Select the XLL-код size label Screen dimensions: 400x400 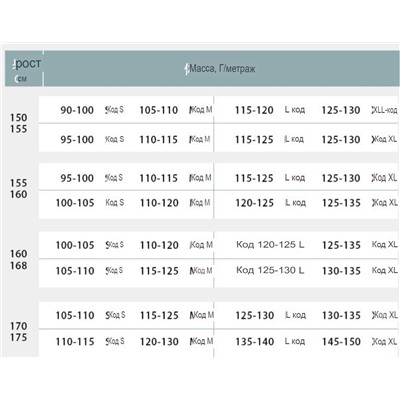pyautogui.click(x=384, y=110)
